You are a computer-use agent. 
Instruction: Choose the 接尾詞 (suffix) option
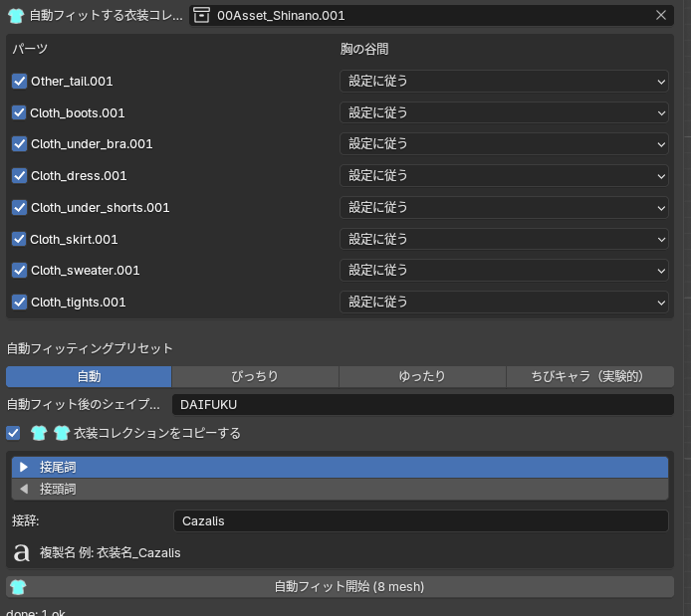(x=340, y=467)
